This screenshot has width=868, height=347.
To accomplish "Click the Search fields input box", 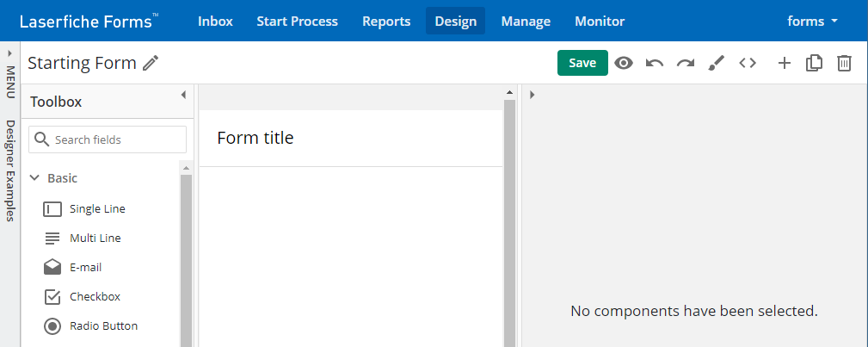I will coord(108,139).
